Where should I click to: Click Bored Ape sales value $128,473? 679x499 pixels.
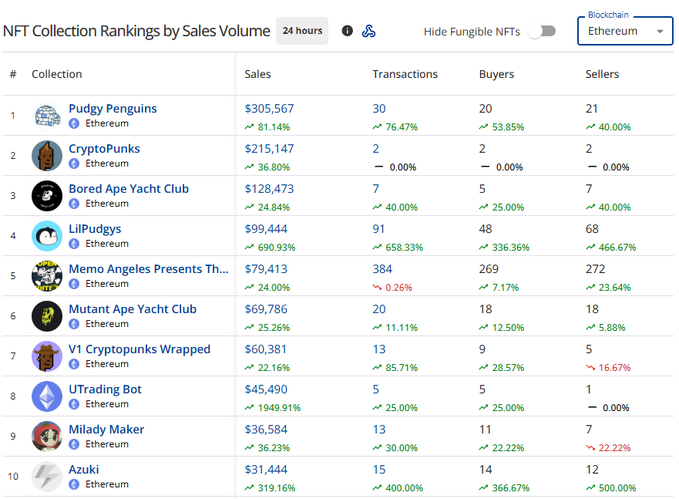click(x=269, y=189)
